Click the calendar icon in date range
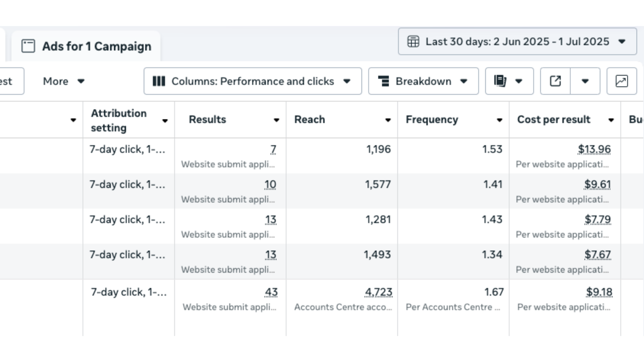 pyautogui.click(x=413, y=42)
